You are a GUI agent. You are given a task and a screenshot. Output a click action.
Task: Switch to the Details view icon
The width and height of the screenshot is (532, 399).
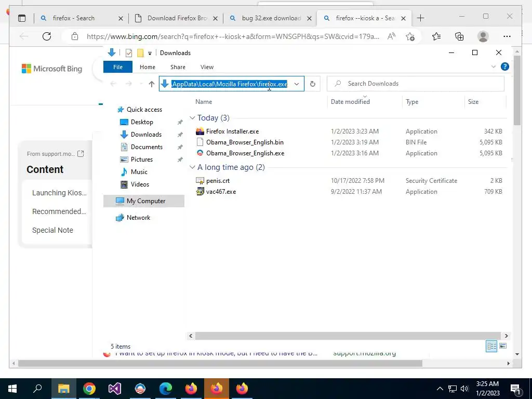pyautogui.click(x=491, y=346)
